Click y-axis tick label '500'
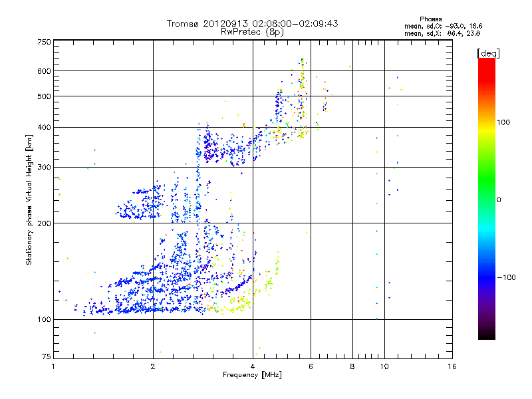Screen dimensions: 532x399 44,96
